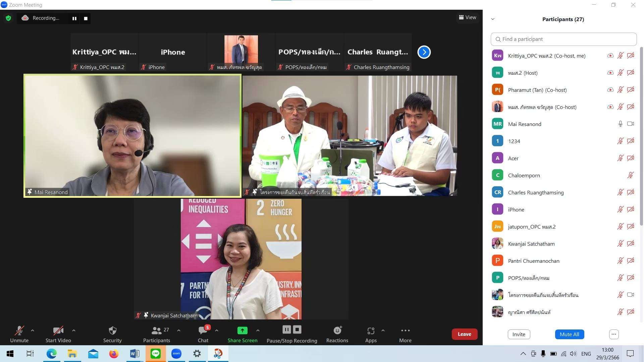Viewport: 644px width, 362px height.
Task: Click the Kwanjai Satchatham video tile
Action: point(241,259)
